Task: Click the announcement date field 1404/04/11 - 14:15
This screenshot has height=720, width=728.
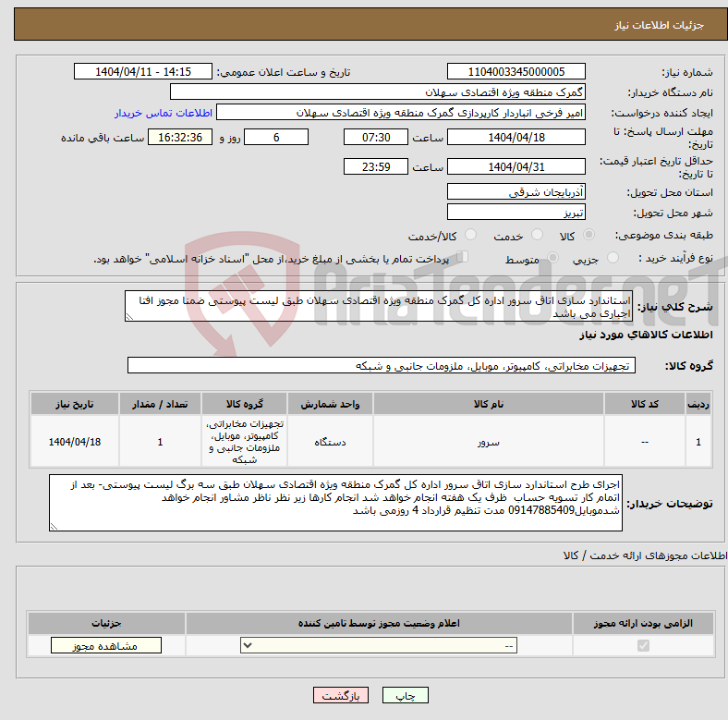Action: pyautogui.click(x=143, y=71)
